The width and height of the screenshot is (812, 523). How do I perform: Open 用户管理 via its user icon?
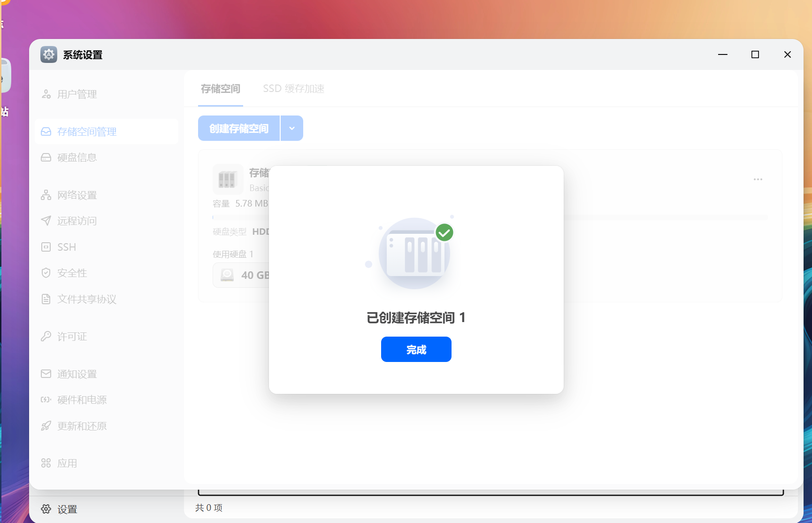[x=46, y=94]
